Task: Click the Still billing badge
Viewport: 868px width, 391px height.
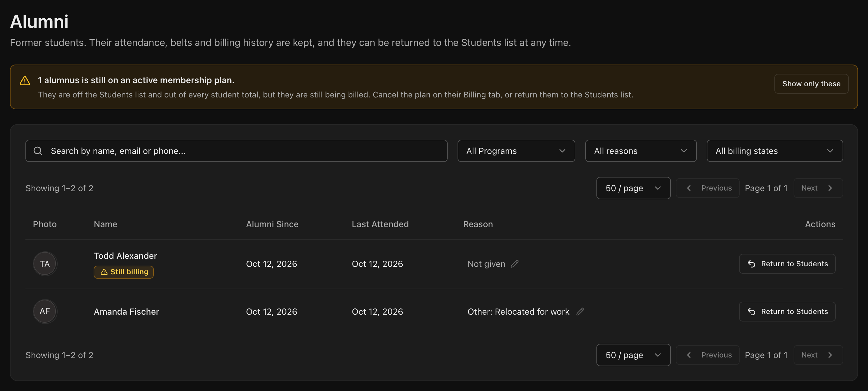Action: click(124, 272)
